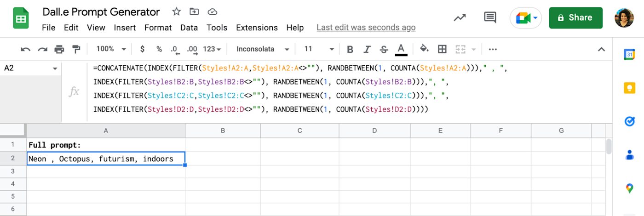Open the Help menu

click(x=295, y=28)
